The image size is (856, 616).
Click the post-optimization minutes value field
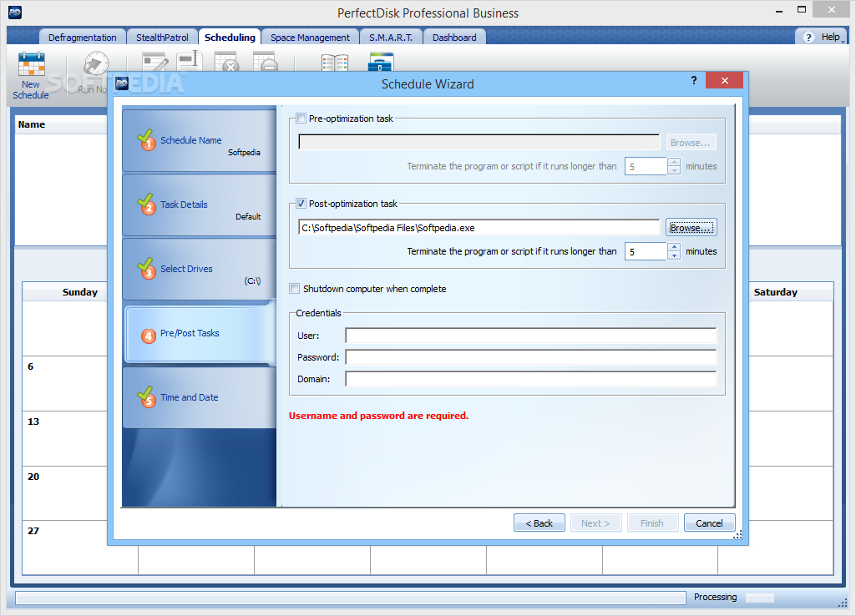(x=646, y=251)
